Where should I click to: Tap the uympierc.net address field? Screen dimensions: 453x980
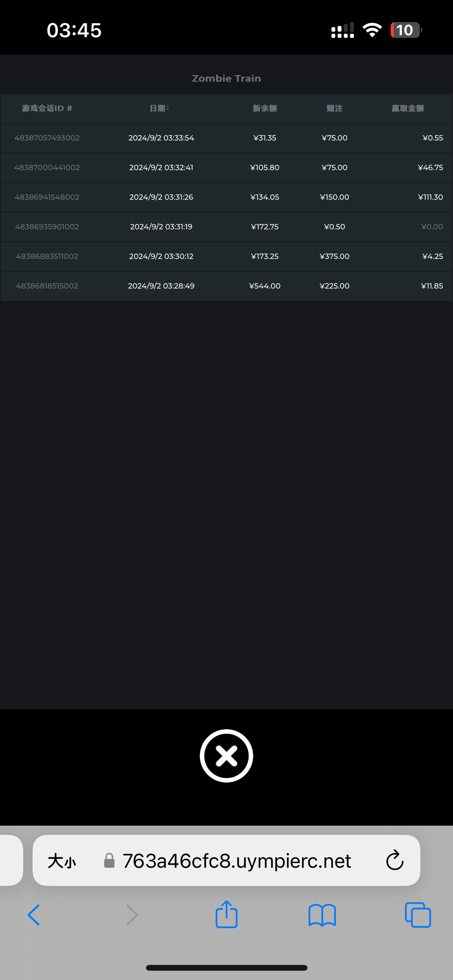point(236,861)
